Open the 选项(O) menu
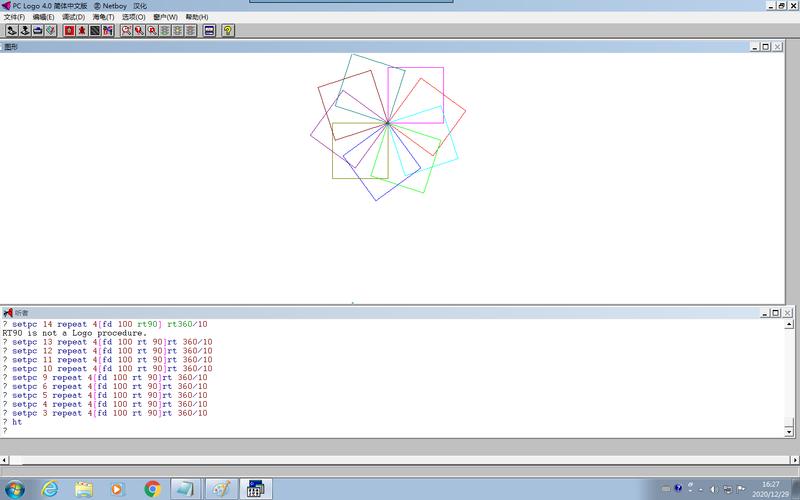Viewport: 800px width, 500px height. pos(133,17)
